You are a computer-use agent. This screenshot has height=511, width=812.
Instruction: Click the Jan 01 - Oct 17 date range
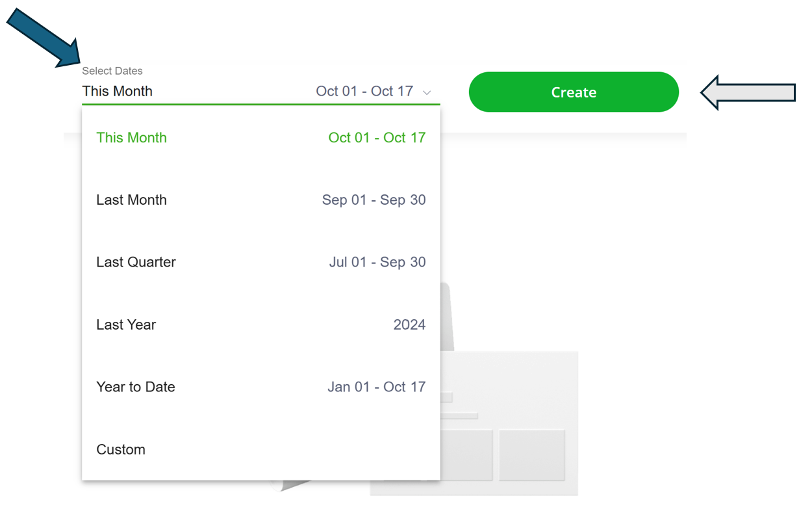coord(376,387)
